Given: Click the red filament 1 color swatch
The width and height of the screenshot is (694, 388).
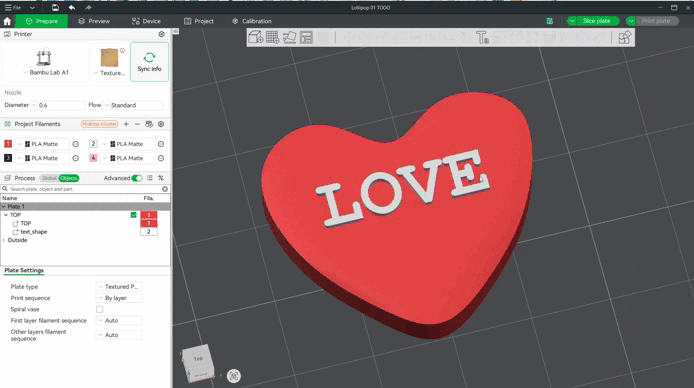Looking at the screenshot, I should point(8,144).
